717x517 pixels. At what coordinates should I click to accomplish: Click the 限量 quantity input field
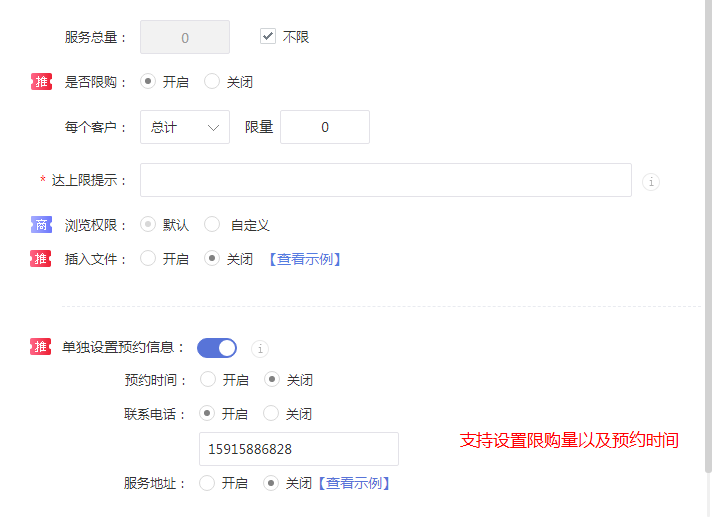(325, 127)
